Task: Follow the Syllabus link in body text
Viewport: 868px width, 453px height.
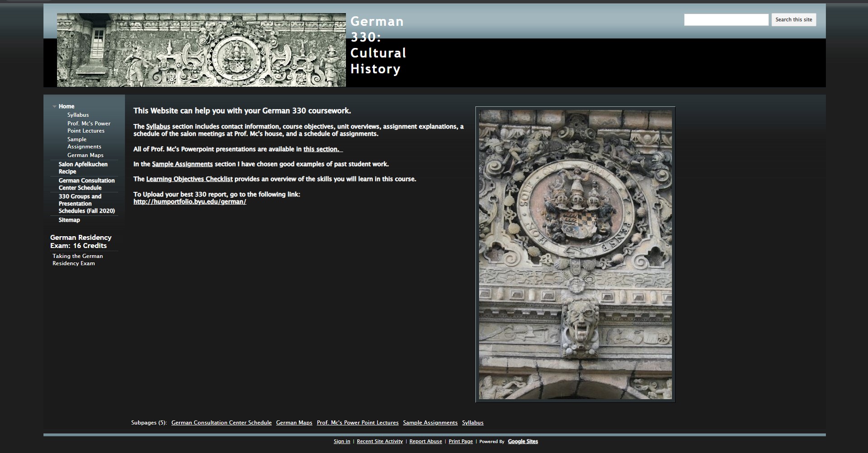Action: (x=158, y=127)
